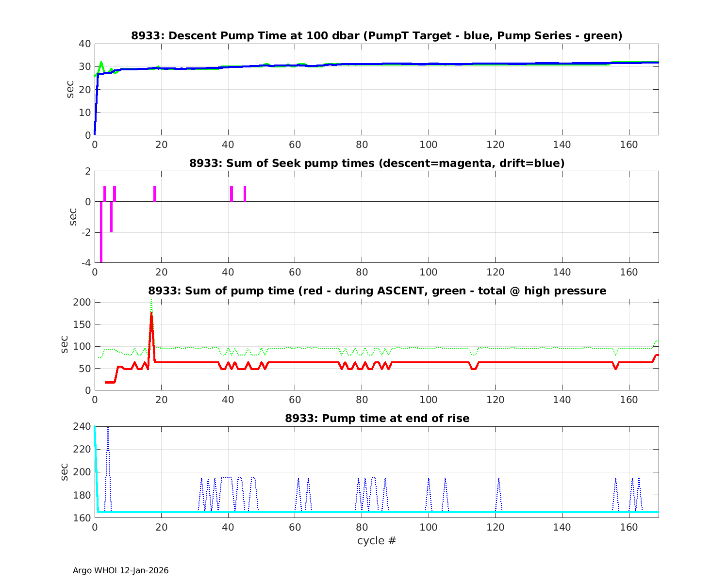Click the Argo WHOI 12-Jan-2026 footer text
The width and height of the screenshot is (728, 582).
(120, 571)
